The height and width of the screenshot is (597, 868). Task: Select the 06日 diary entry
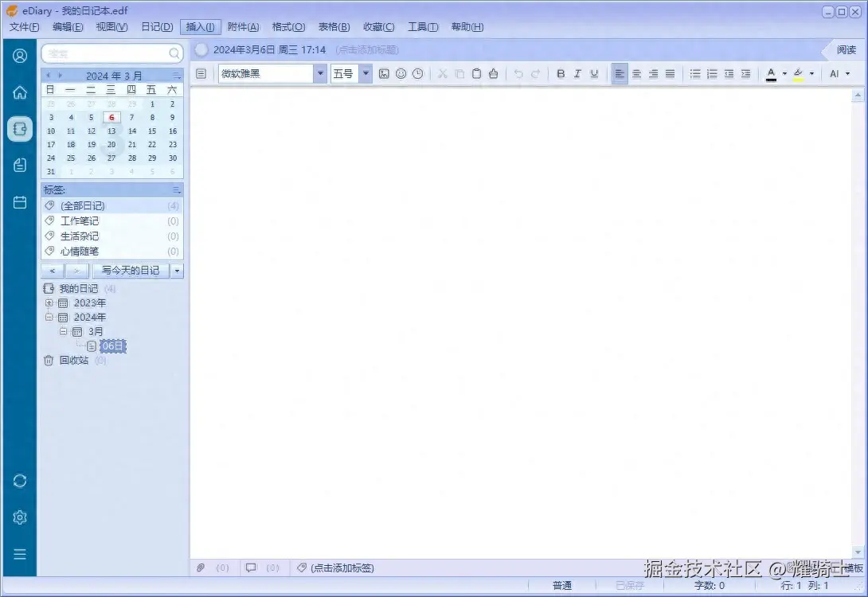114,345
